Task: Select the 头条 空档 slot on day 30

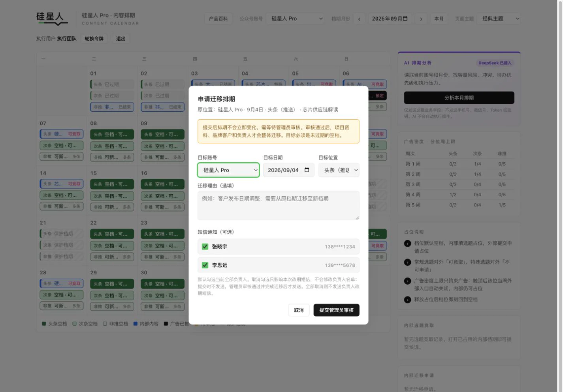Action: [x=163, y=284]
